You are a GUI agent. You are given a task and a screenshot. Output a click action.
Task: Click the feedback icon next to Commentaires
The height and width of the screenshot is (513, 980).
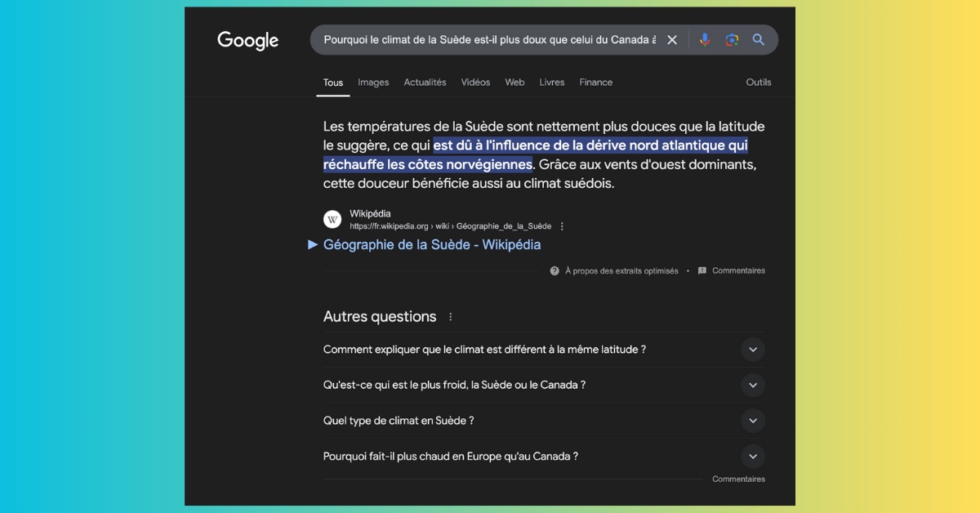coord(702,270)
